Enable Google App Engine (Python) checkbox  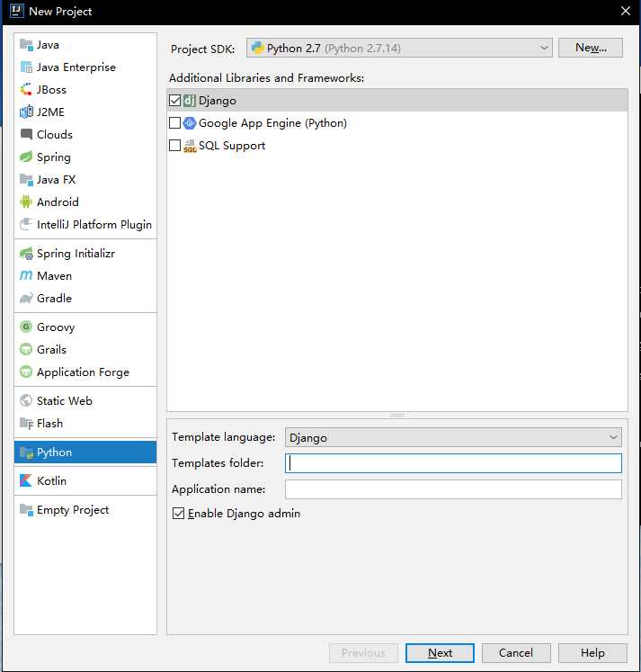pyautogui.click(x=174, y=123)
